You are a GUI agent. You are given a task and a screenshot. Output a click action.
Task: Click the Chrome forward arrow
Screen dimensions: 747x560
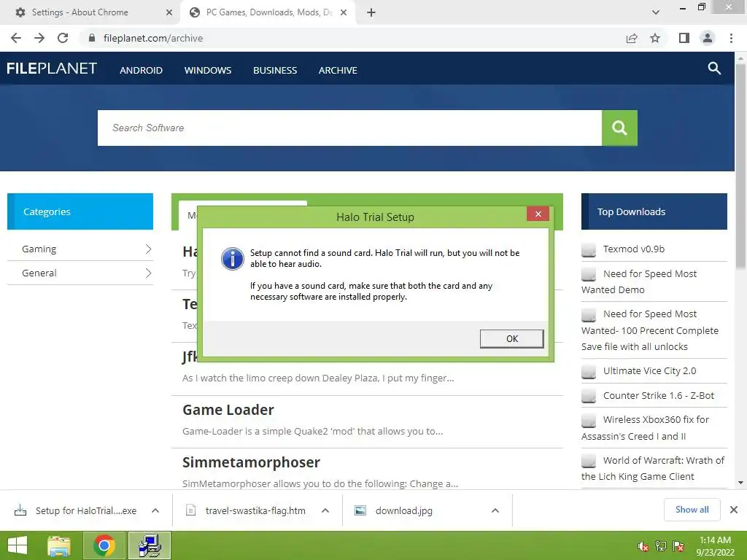[x=39, y=38]
